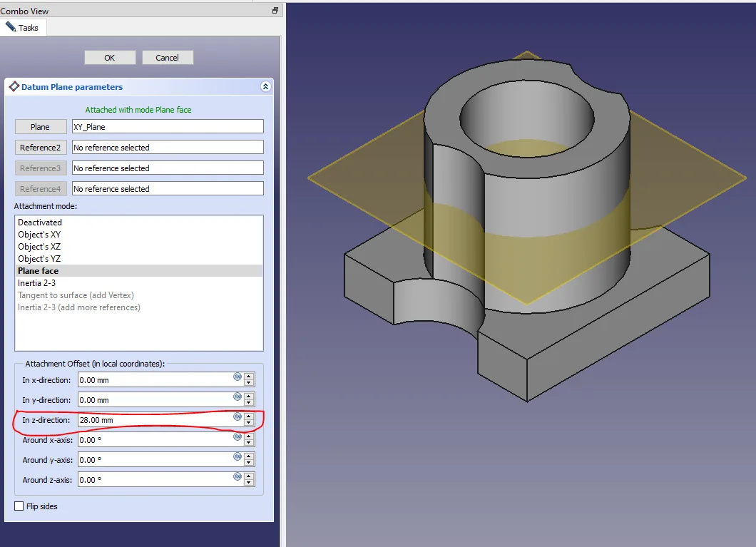The width and height of the screenshot is (756, 547).
Task: Open expression editor for Around x-axis field
Action: 237,437
